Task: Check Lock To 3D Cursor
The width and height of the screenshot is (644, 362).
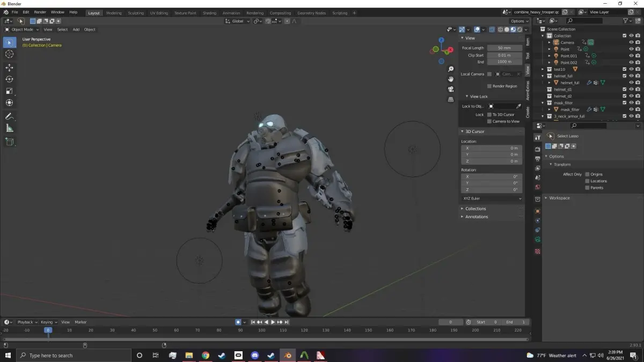Action: pyautogui.click(x=489, y=114)
